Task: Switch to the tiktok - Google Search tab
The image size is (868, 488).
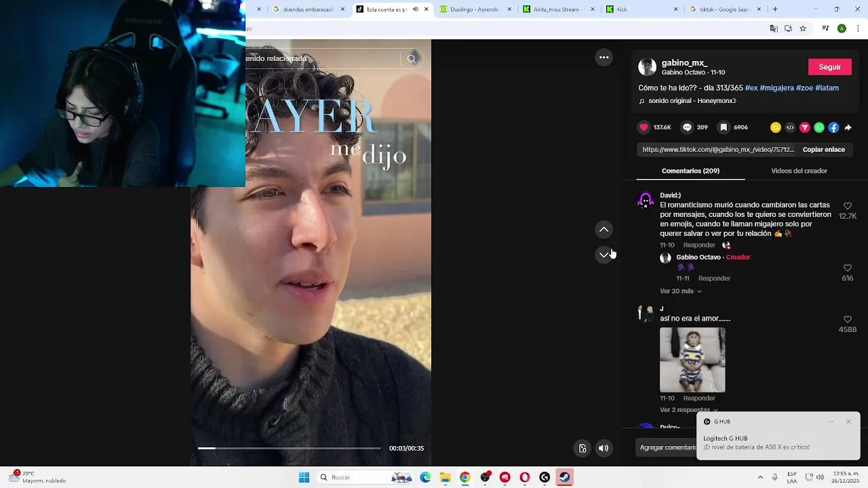Action: point(726,9)
